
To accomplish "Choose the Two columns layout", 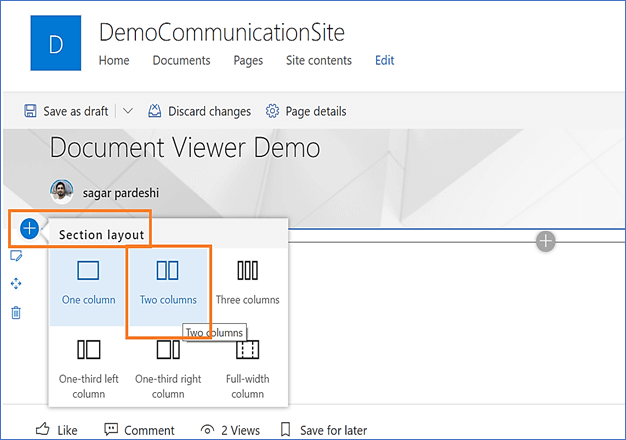I will coord(168,287).
